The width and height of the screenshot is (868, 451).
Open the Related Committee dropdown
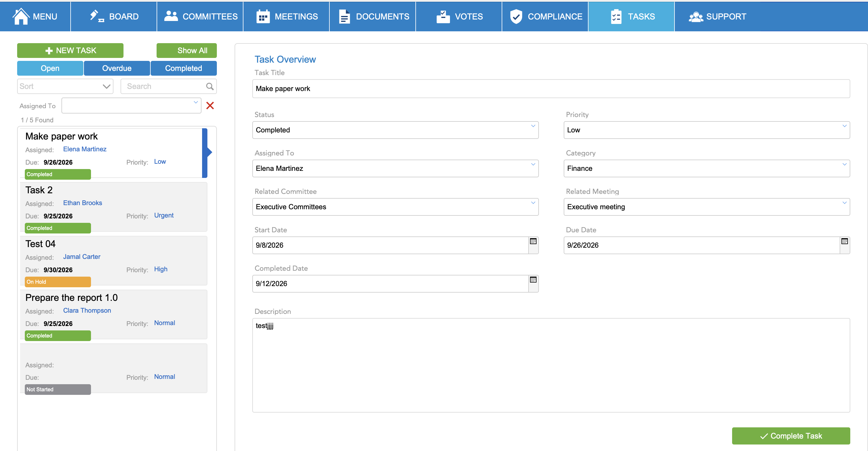click(x=395, y=207)
